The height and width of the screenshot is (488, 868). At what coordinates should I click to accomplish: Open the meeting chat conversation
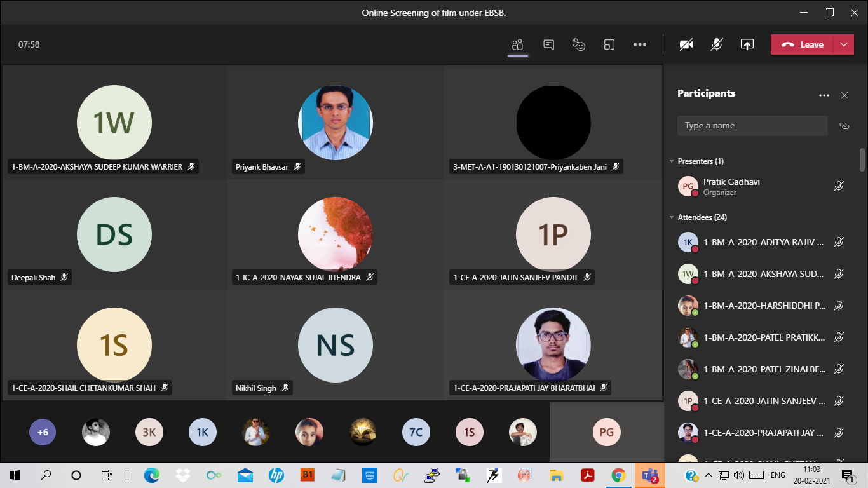click(x=549, y=44)
